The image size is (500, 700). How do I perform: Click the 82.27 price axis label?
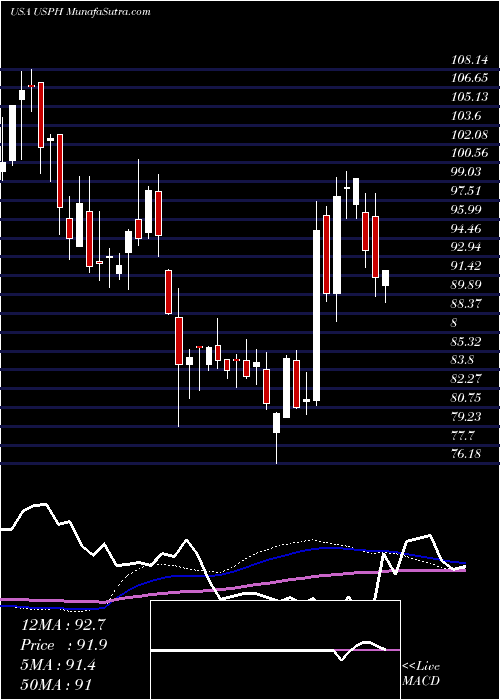(x=467, y=379)
